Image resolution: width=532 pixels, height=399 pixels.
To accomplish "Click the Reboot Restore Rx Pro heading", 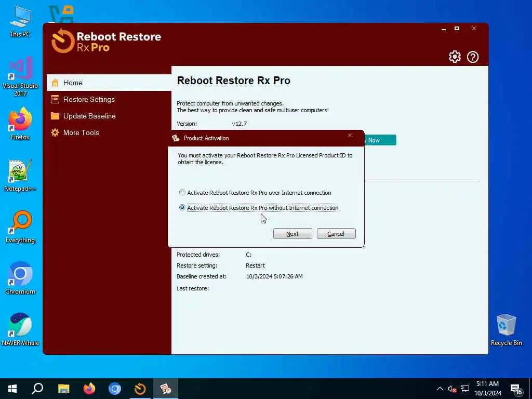I will (234, 81).
